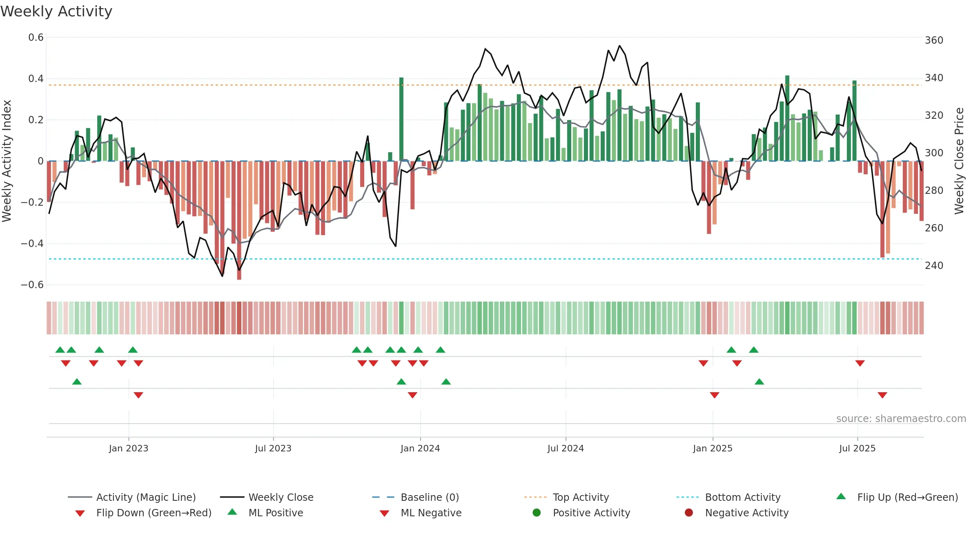This screenshot has height=551, width=980.
Task: Click the Weekly Activity Index axis title
Action: 7,161
